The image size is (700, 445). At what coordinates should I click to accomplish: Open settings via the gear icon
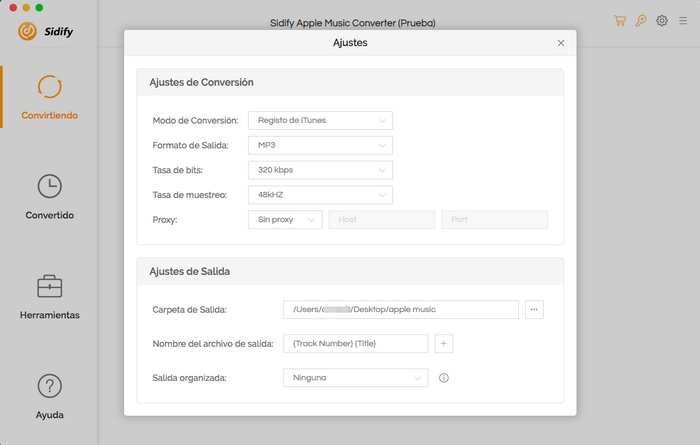coord(662,21)
